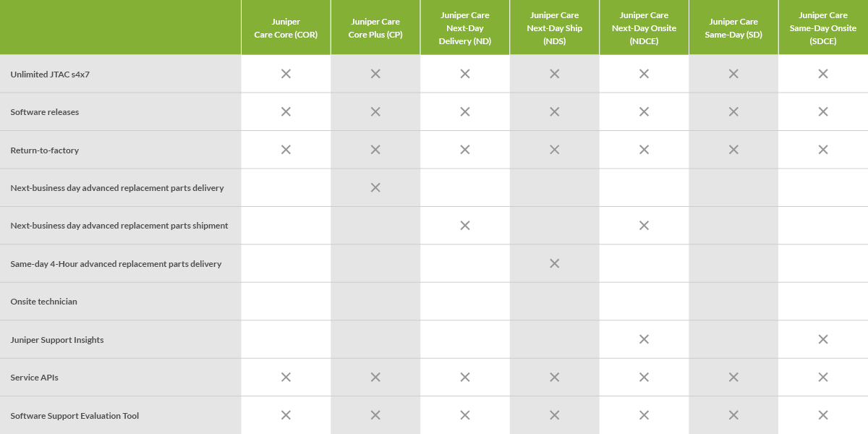Click the Service APIs row label
The image size is (868, 434).
35,378
